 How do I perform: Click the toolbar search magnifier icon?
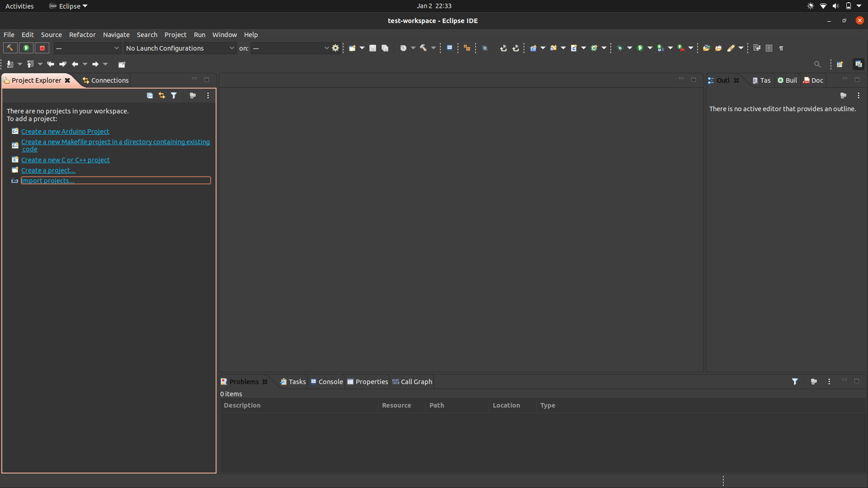tap(817, 64)
